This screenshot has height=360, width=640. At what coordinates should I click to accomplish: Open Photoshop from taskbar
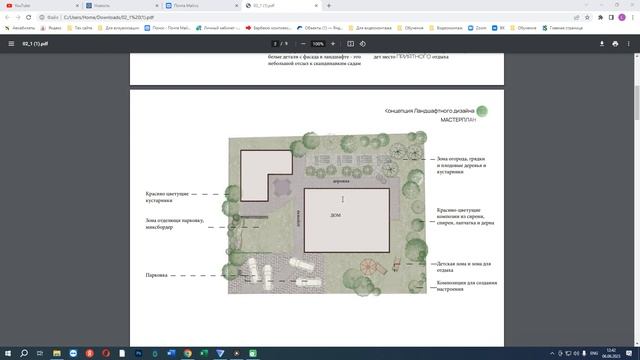click(x=138, y=353)
